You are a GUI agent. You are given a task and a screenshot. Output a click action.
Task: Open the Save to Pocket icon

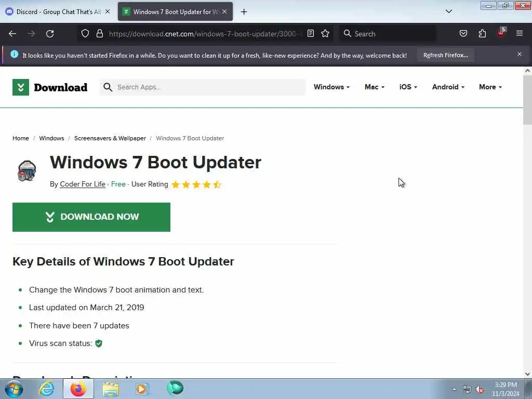click(463, 33)
